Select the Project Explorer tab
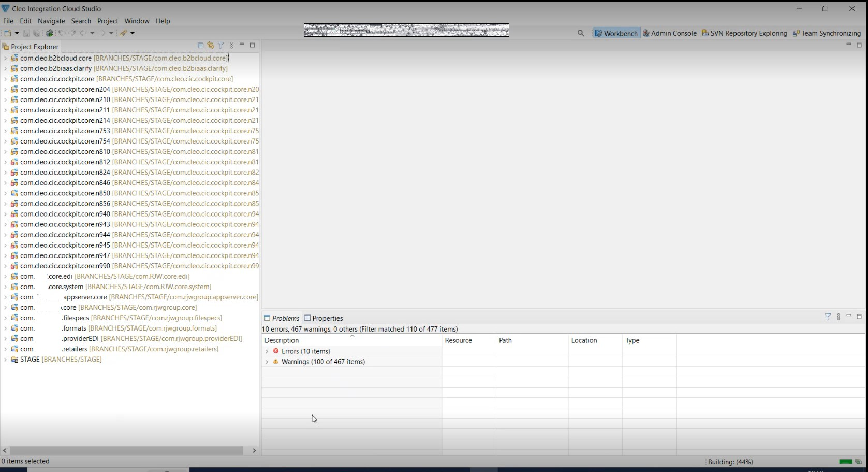 pos(31,47)
